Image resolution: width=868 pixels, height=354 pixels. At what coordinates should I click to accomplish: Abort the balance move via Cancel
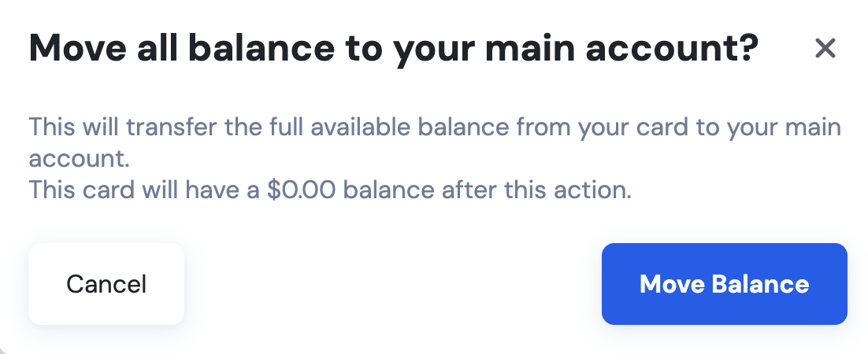[106, 284]
